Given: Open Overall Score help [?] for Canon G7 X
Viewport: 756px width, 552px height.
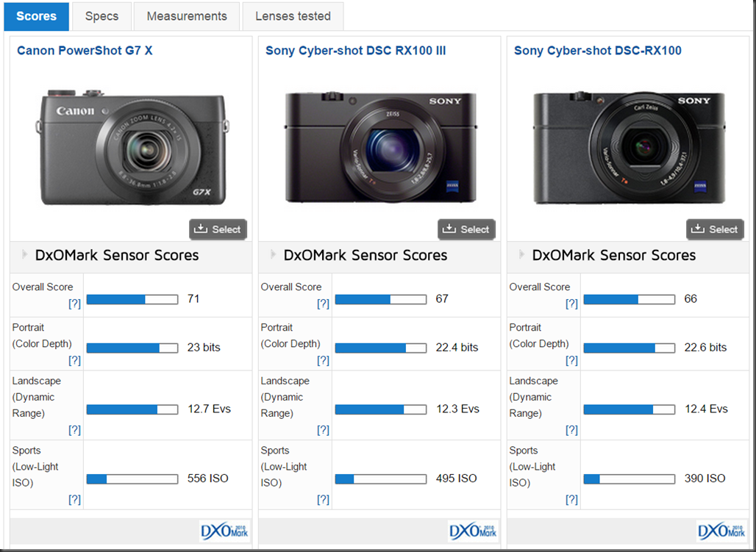Looking at the screenshot, I should tap(74, 304).
